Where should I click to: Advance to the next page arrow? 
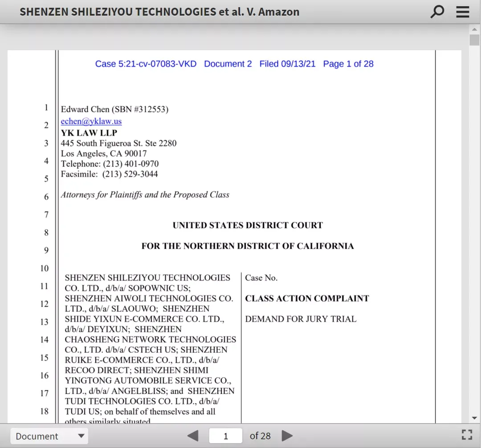pyautogui.click(x=287, y=436)
